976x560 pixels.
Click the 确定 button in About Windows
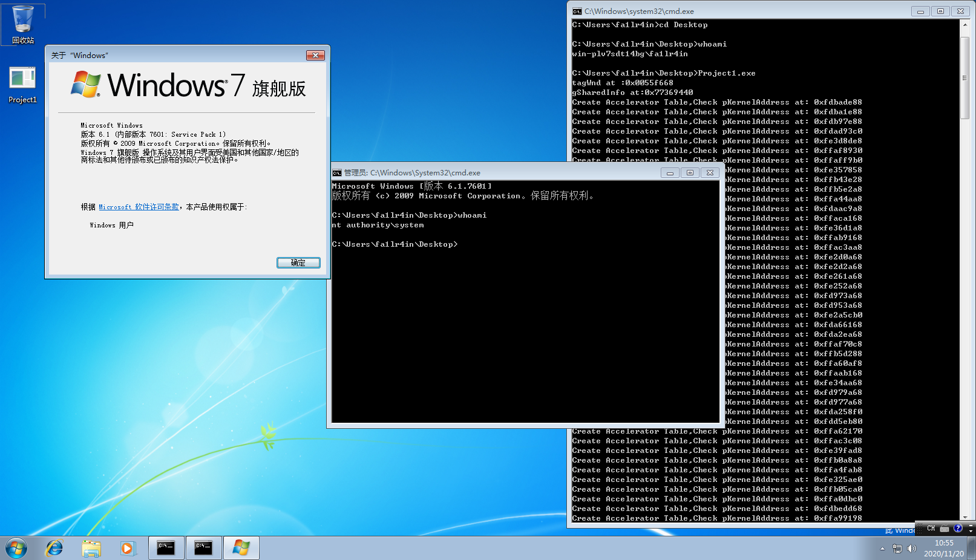[x=298, y=262]
